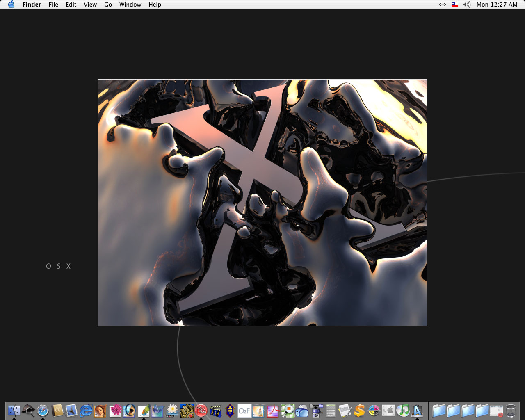Open the O2F app in Dock
The height and width of the screenshot is (420, 525).
244,410
